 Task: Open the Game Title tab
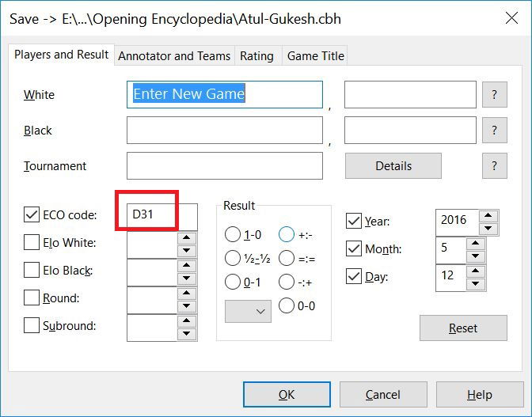tap(315, 55)
